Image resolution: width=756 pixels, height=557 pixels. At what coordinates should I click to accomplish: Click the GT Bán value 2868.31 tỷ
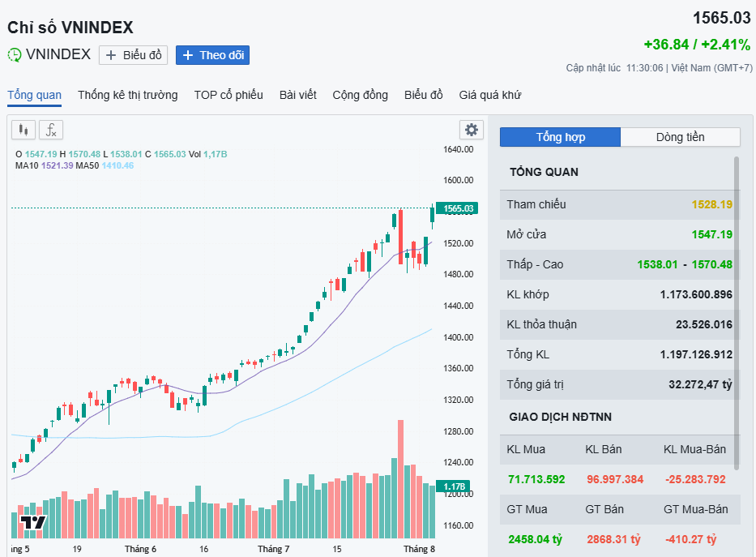pyautogui.click(x=613, y=539)
